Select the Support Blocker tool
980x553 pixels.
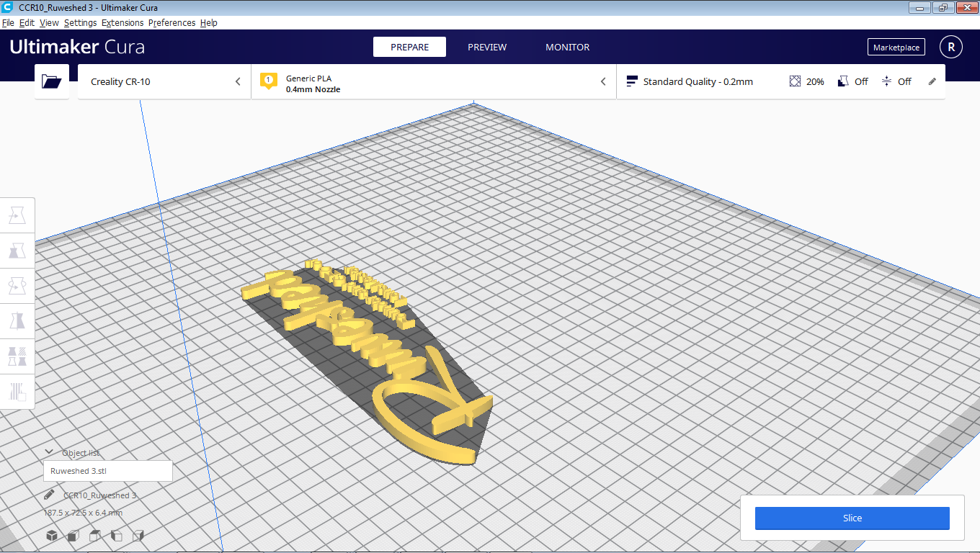pos(17,391)
